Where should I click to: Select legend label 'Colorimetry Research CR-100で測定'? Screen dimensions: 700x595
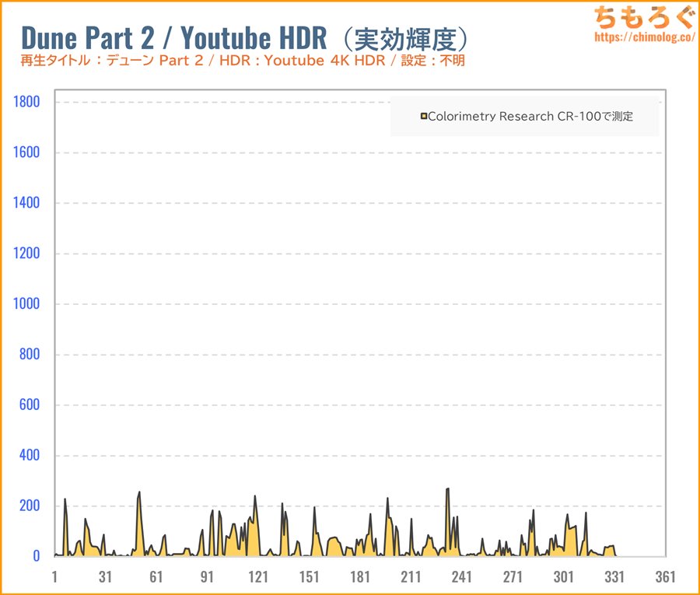530,117
